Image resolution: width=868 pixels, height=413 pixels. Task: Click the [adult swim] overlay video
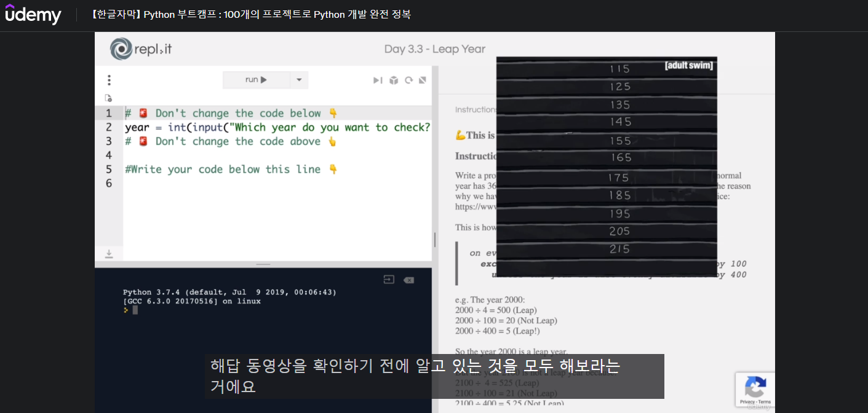607,167
